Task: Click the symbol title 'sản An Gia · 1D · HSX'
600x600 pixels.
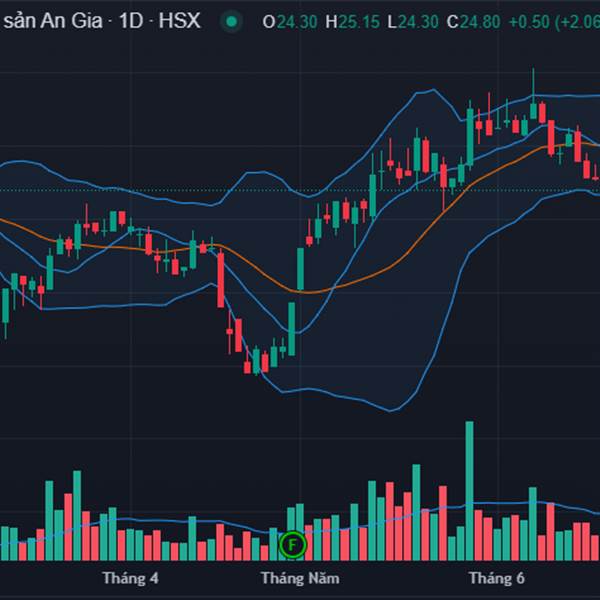Action: (102, 21)
